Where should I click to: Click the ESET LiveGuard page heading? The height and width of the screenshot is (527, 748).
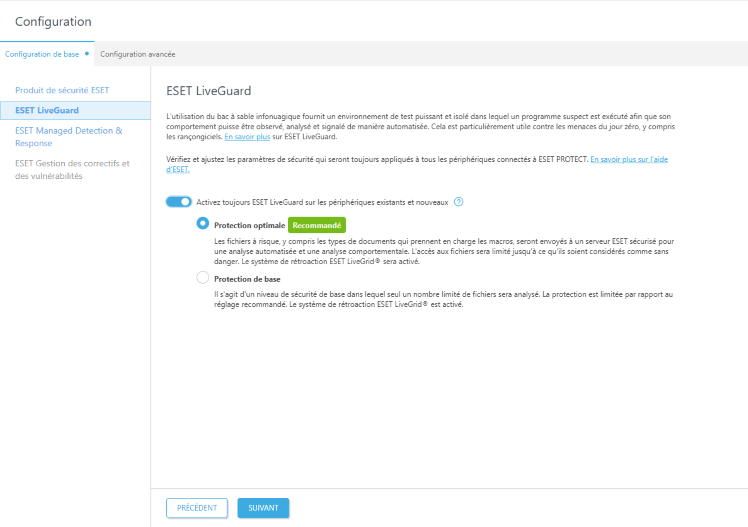(208, 91)
